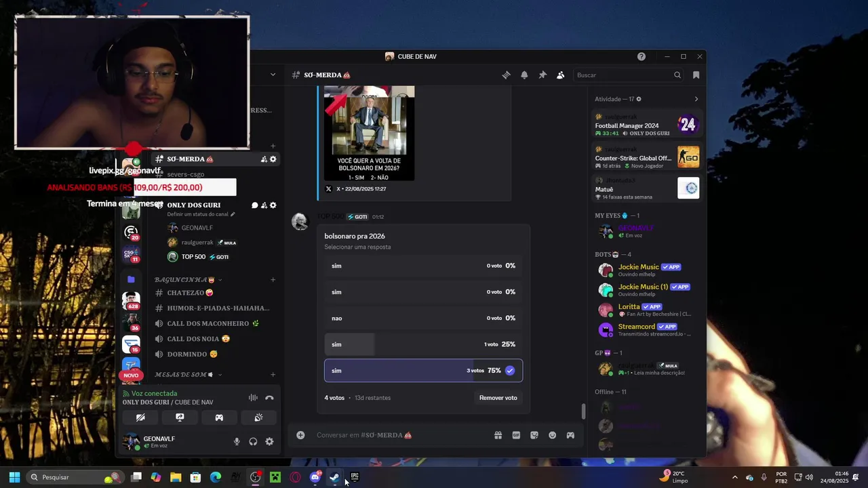Viewport: 868px width, 488px height.
Task: Open Steam from the taskbar
Action: [334, 477]
